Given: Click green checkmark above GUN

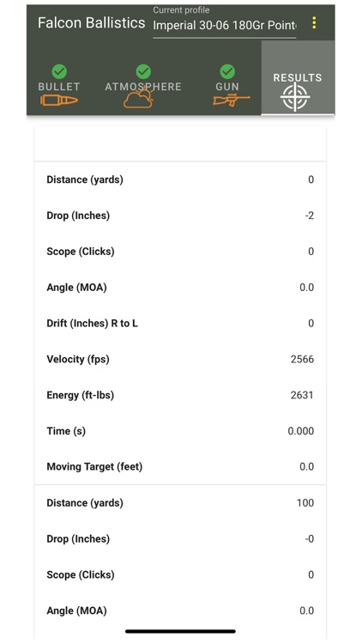Looking at the screenshot, I should pos(227,72).
